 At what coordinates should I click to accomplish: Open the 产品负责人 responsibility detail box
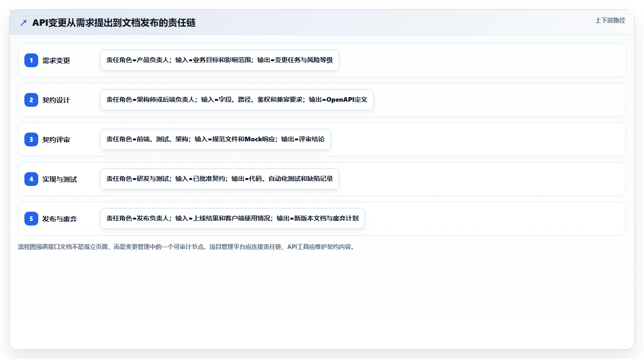pos(220,60)
